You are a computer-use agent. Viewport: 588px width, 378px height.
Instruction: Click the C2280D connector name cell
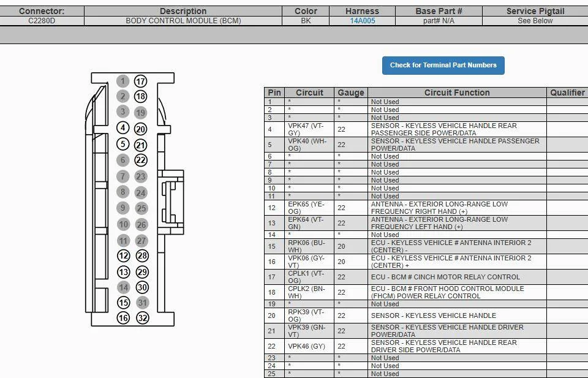[x=42, y=21]
